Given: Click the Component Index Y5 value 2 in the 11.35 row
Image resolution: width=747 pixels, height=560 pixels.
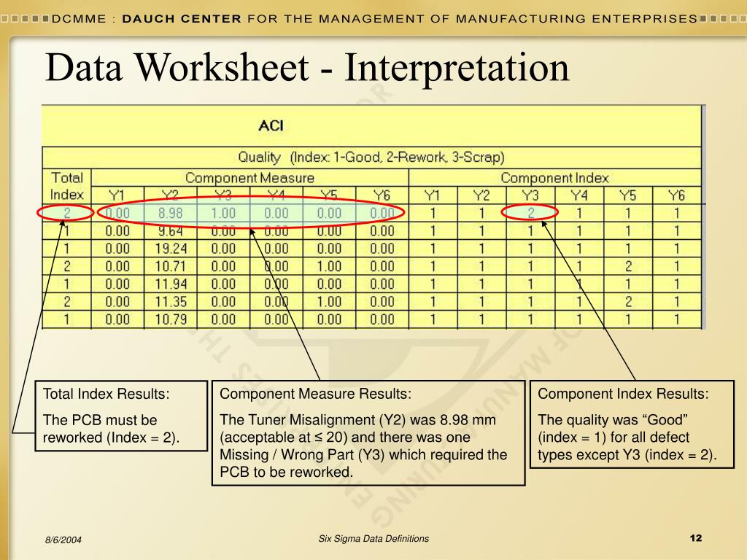Looking at the screenshot, I should pyautogui.click(x=628, y=301).
